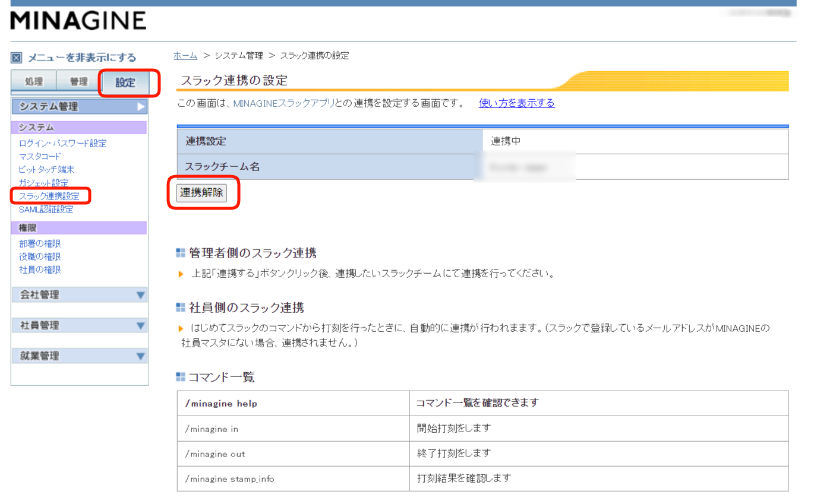
Task: Click the スラック連携の設定 page title
Action: coord(234,80)
